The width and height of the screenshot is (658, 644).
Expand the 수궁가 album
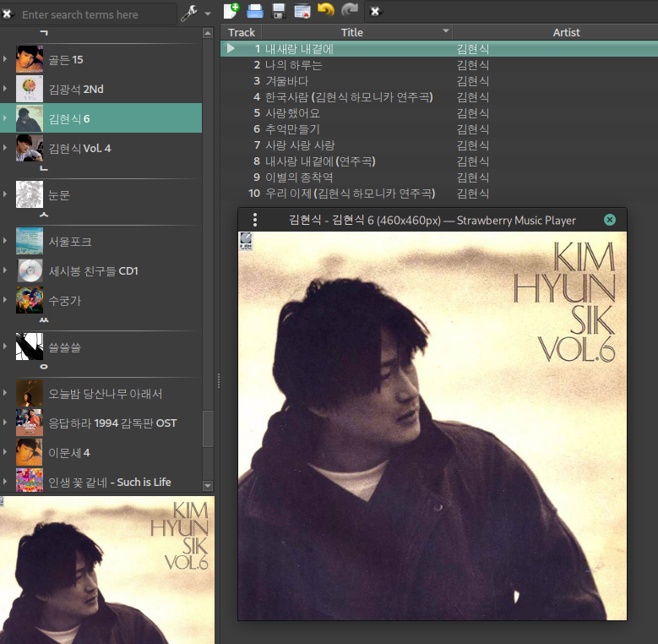5,300
